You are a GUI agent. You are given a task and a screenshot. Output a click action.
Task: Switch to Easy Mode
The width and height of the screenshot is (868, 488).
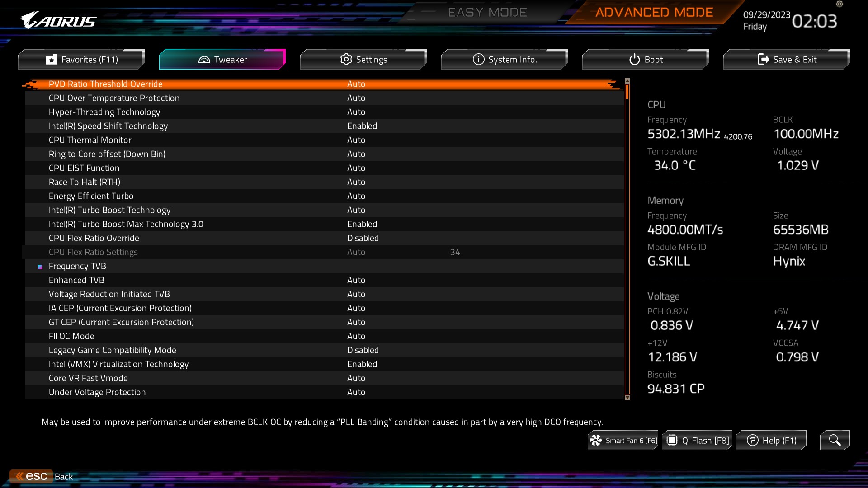487,13
